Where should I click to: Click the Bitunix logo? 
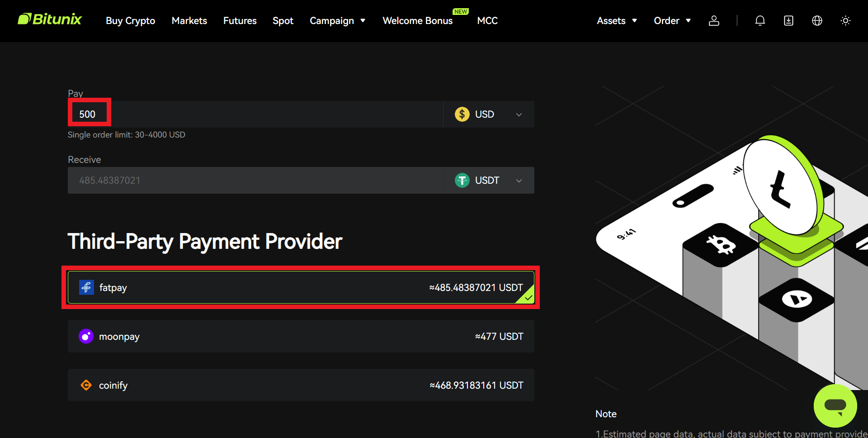[50, 19]
